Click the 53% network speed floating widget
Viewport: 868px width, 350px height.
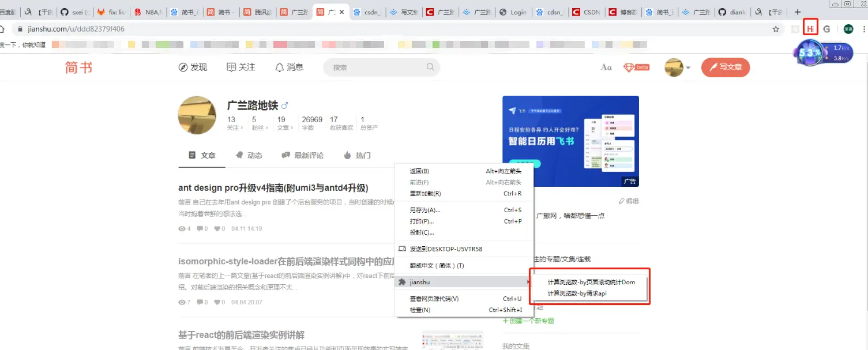tap(822, 53)
